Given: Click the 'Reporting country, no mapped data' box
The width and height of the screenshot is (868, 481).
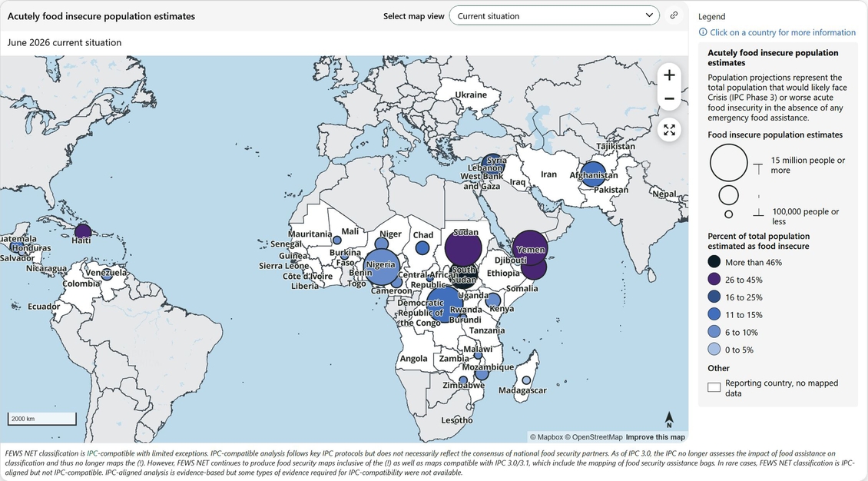Looking at the screenshot, I should tap(714, 387).
